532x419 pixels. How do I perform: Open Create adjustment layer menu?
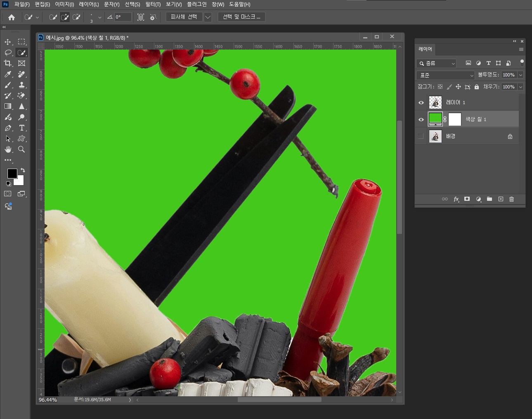(478, 199)
